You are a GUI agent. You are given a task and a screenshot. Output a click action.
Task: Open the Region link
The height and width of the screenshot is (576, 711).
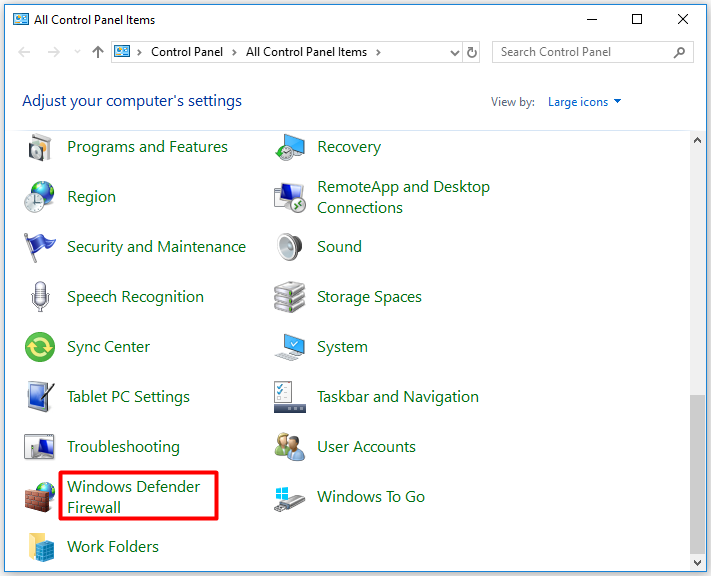coord(92,197)
